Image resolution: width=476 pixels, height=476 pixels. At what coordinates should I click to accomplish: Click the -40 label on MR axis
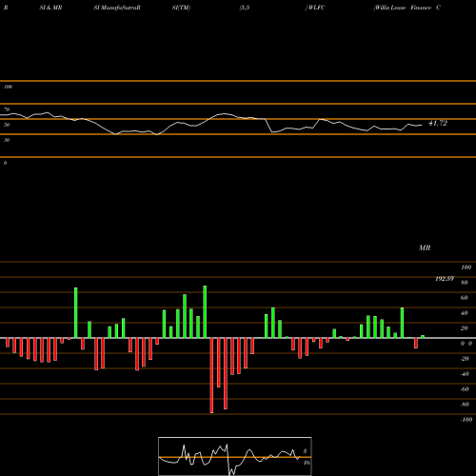pos(465,374)
